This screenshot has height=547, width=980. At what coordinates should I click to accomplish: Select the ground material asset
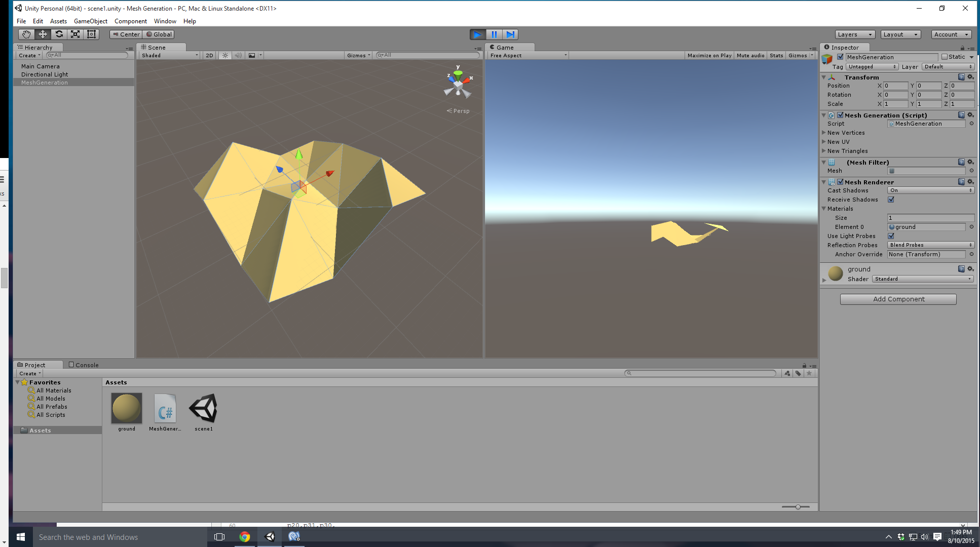tap(127, 412)
